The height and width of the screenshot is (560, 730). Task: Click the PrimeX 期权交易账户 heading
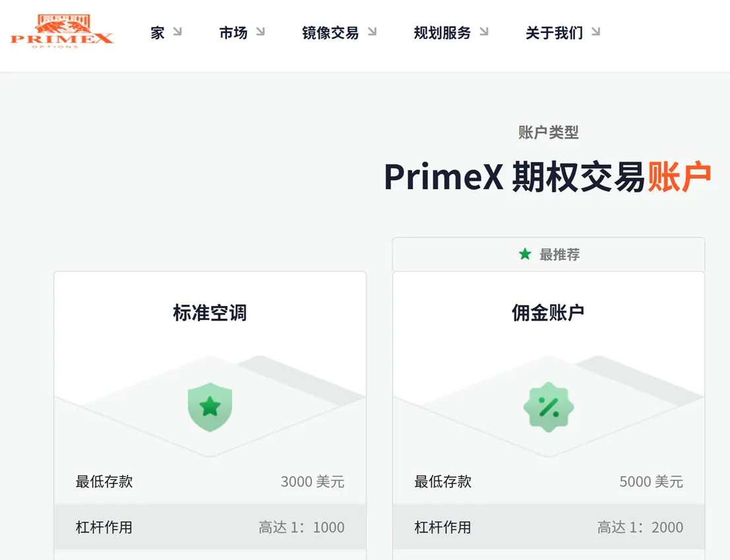547,176
